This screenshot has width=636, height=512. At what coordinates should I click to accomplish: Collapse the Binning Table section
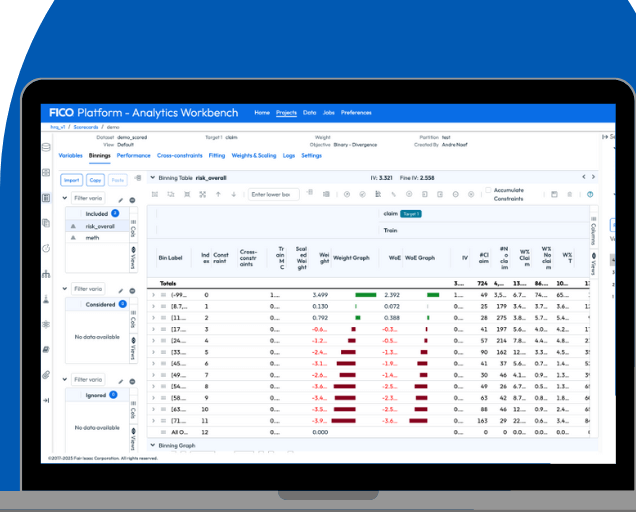[153, 178]
